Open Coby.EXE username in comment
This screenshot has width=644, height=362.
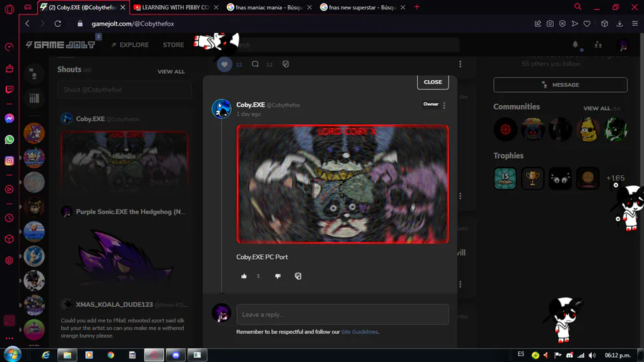pos(250,104)
